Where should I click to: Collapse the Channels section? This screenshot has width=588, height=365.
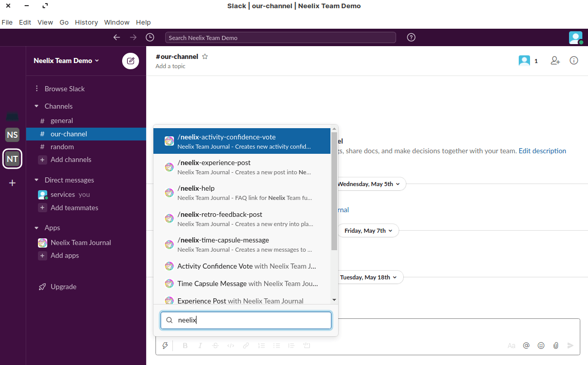(36, 106)
